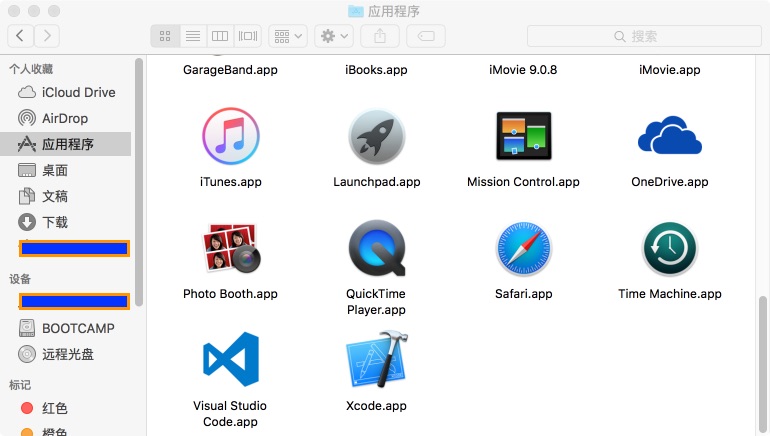Select the Visual Studio Code icon
The height and width of the screenshot is (436, 770).
230,359
